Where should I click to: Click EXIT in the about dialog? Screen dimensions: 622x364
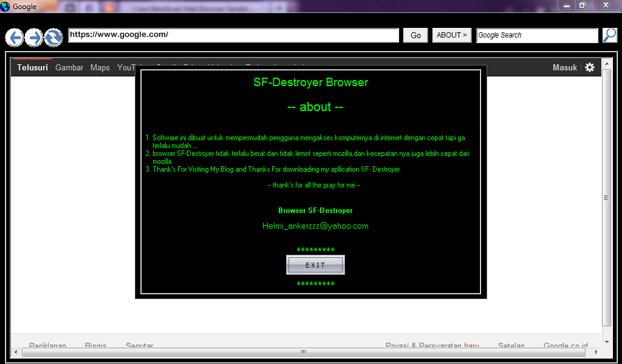click(x=315, y=265)
